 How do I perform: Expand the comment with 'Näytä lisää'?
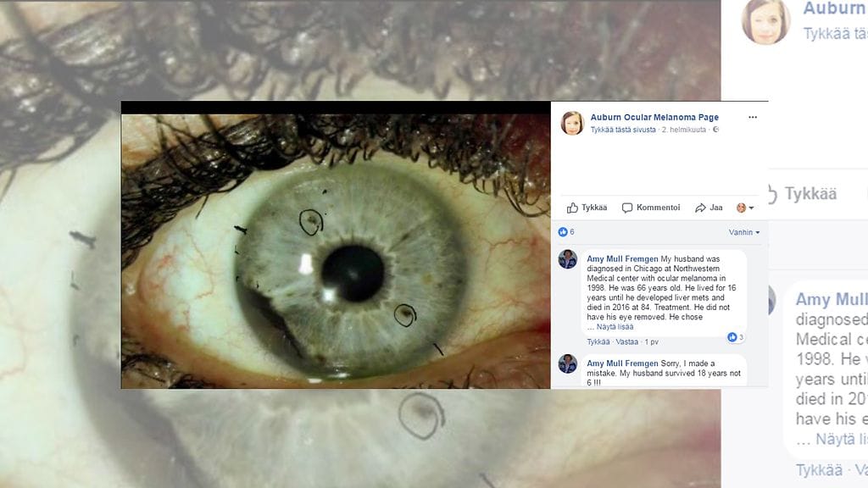(x=616, y=327)
